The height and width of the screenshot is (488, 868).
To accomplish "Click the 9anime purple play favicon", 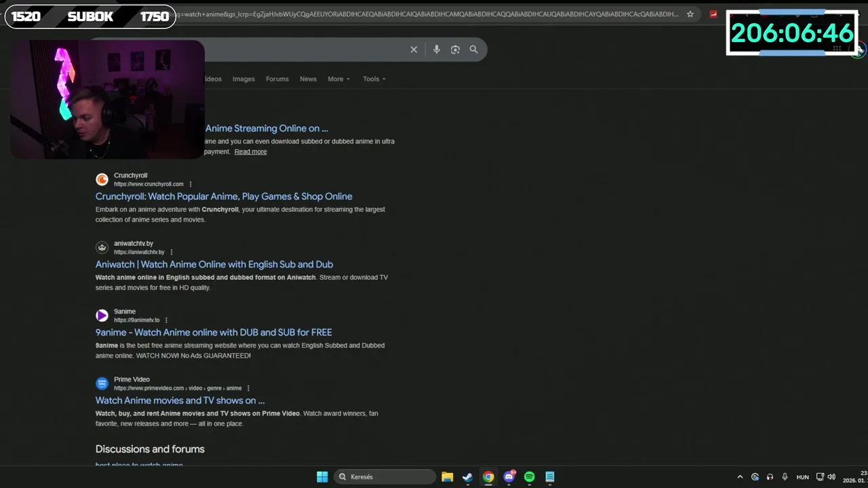I will pyautogui.click(x=102, y=315).
